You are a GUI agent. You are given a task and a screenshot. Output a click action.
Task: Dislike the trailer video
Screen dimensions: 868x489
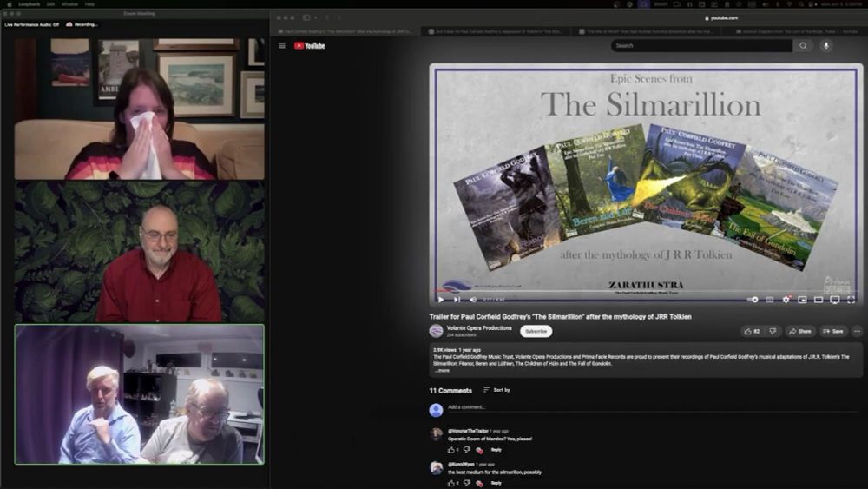coord(773,331)
